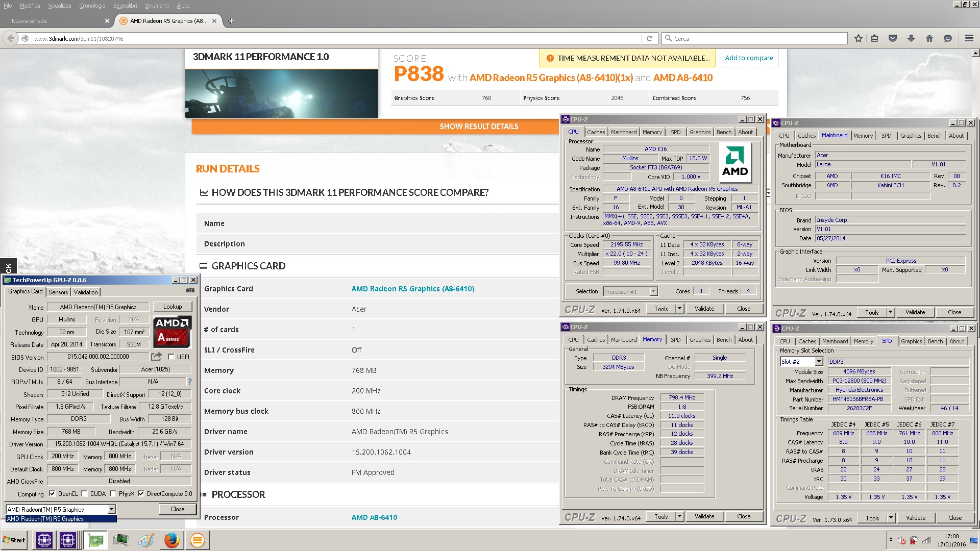Screen dimensions: 980x551
Task: Close the Nuova scheda tab
Action: 107,21
